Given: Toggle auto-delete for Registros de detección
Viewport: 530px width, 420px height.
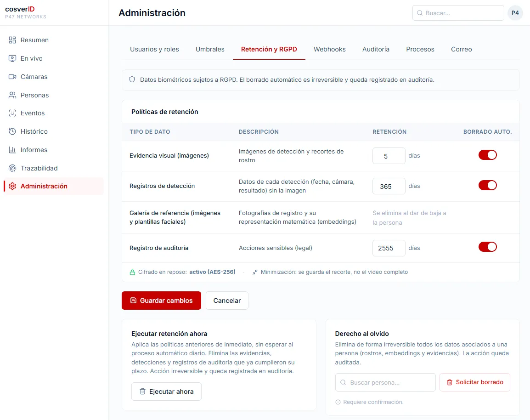Looking at the screenshot, I should click(x=487, y=185).
